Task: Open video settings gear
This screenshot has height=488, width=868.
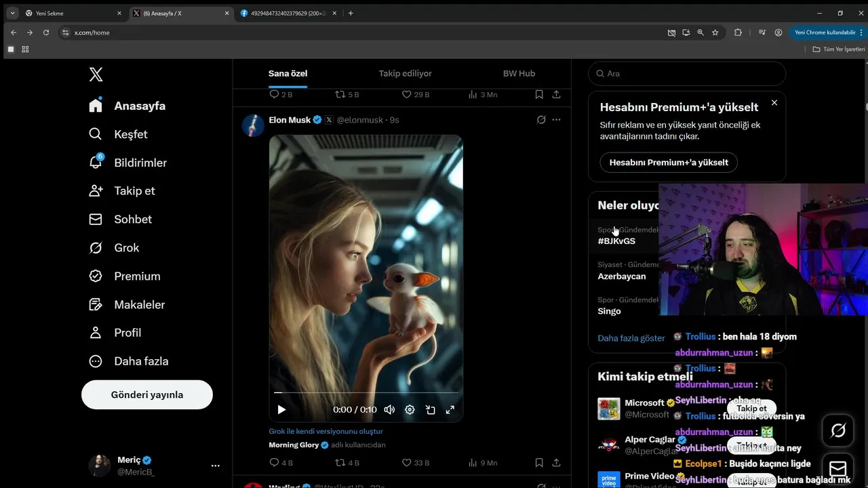Action: pyautogui.click(x=410, y=409)
